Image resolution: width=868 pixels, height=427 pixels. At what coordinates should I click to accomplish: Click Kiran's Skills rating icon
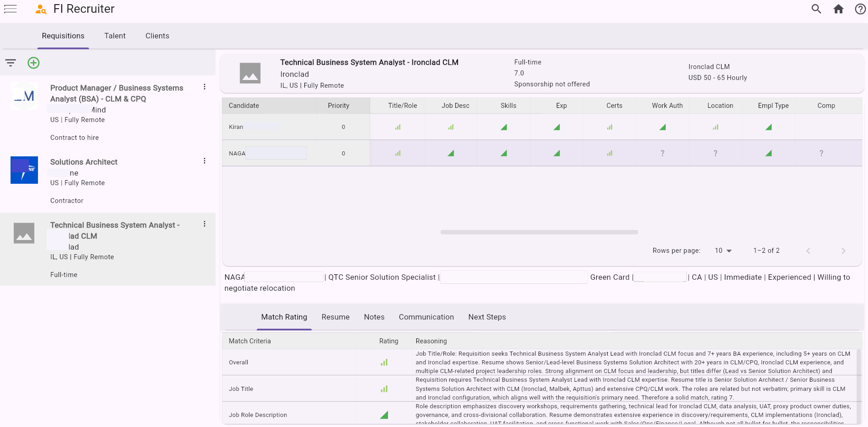[x=504, y=127]
